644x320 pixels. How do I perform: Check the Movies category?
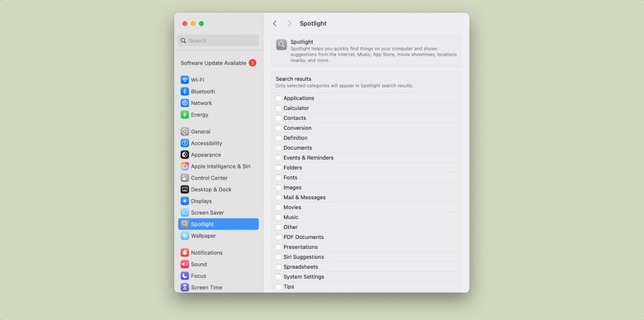click(x=278, y=208)
